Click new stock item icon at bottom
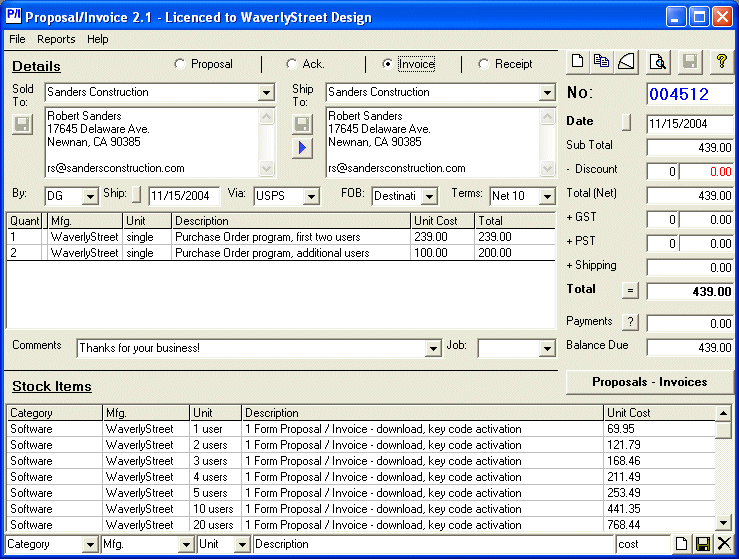Screen dimensions: 739x559 (x=682, y=544)
